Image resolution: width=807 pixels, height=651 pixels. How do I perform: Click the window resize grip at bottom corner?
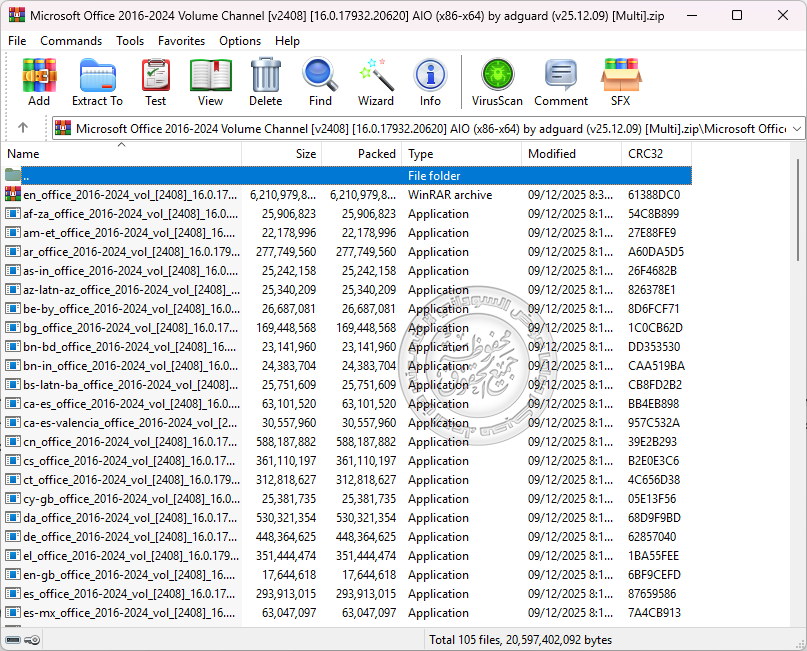click(x=799, y=643)
